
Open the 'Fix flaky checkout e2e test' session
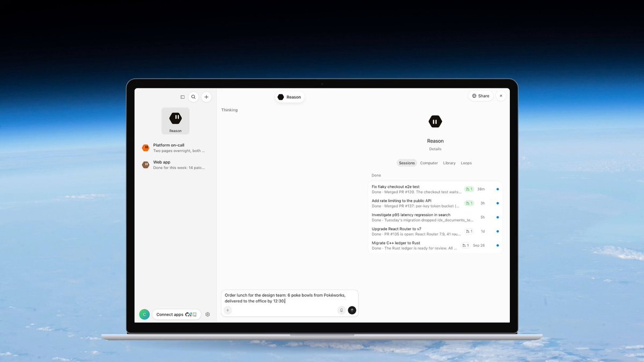(435, 189)
